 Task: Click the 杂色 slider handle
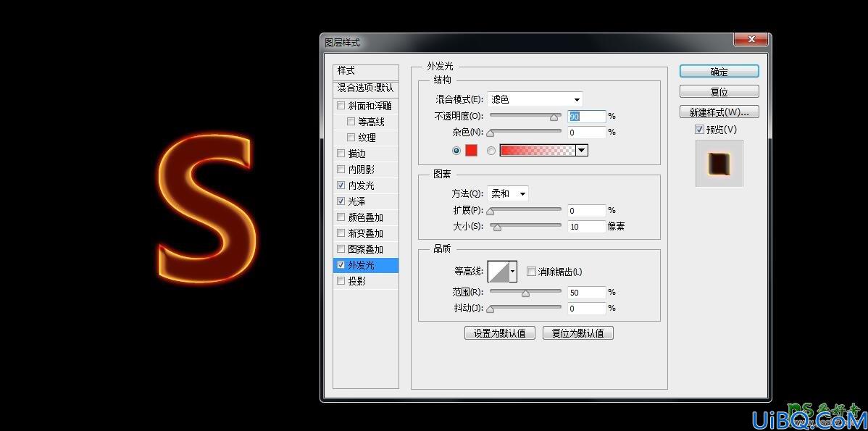490,133
